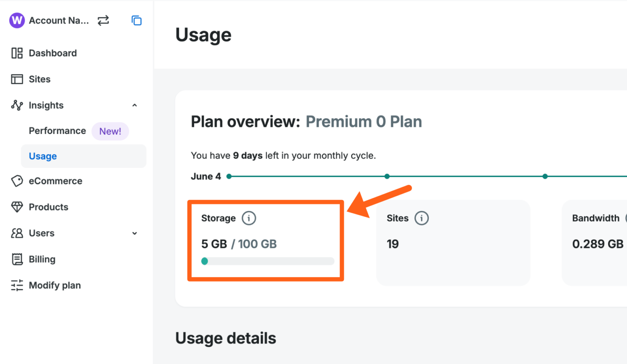
Task: Switch to the Performance tab
Action: pyautogui.click(x=57, y=131)
